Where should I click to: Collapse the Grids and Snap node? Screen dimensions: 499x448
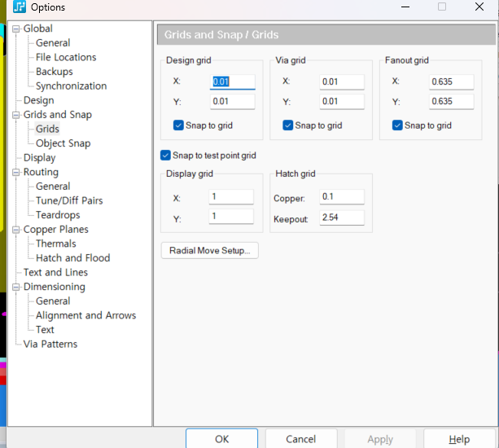pyautogui.click(x=17, y=115)
